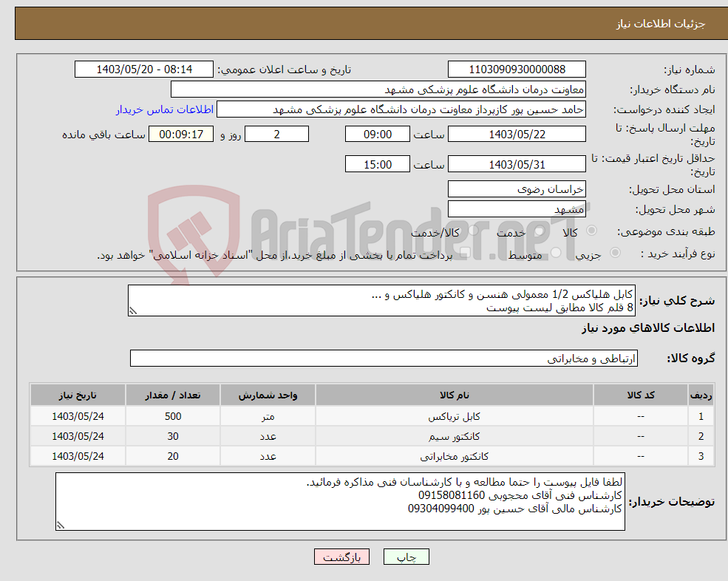Click the resize handle of buyer notes box
Image resolution: width=728 pixels, height=581 pixels.
(x=61, y=526)
